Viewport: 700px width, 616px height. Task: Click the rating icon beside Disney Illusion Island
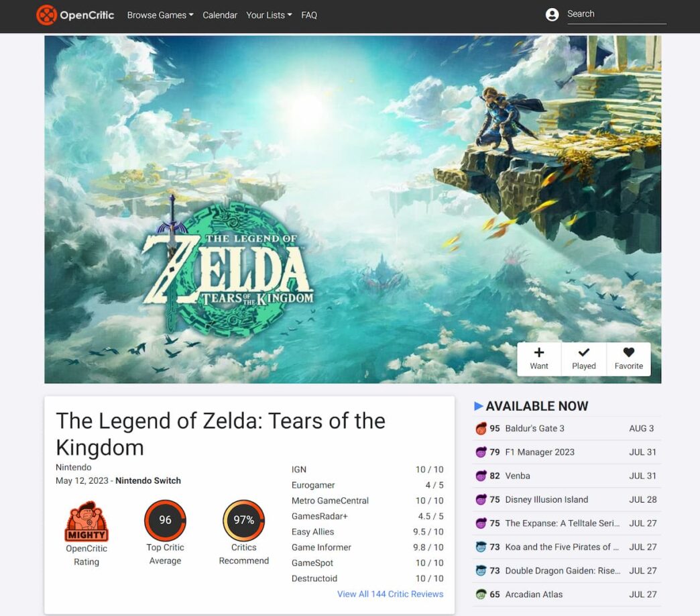481,499
